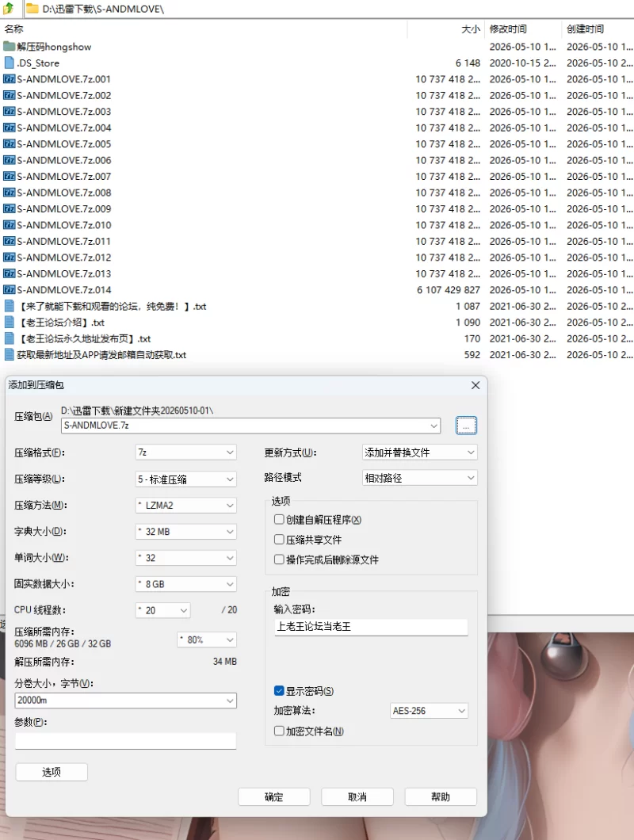634x840 pixels.
Task: Uncheck the 显示密码 checkbox
Action: (279, 690)
